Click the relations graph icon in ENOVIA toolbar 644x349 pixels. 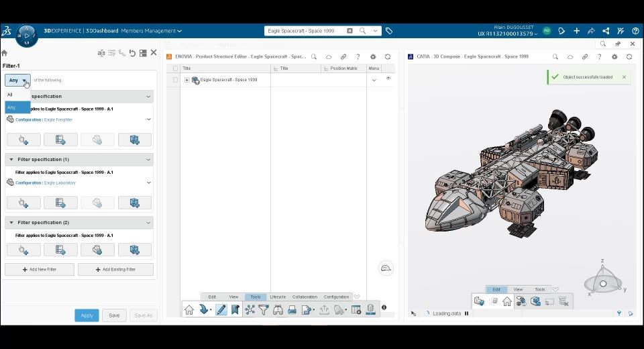250,310
